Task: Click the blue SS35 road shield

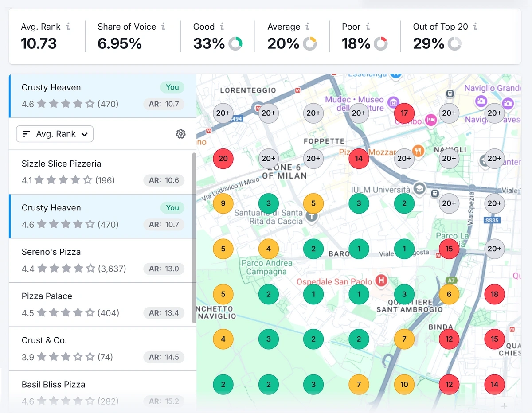Action: [493, 220]
